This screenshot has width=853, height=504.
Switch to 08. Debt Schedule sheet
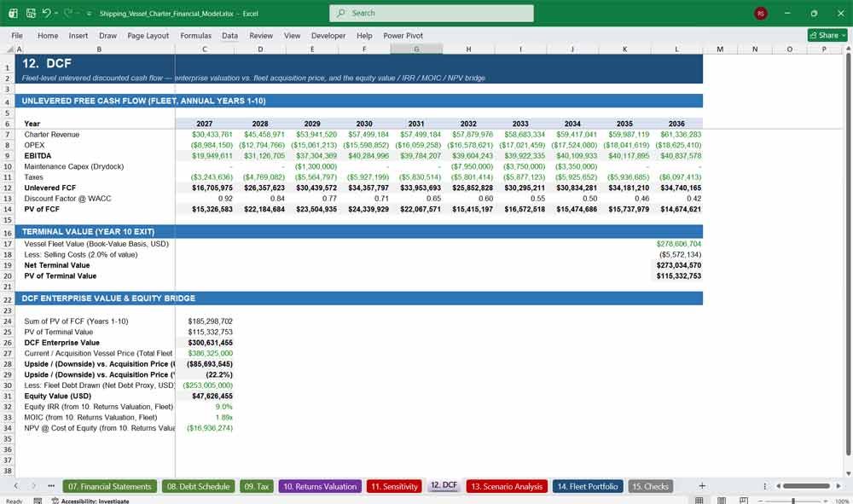pyautogui.click(x=199, y=487)
